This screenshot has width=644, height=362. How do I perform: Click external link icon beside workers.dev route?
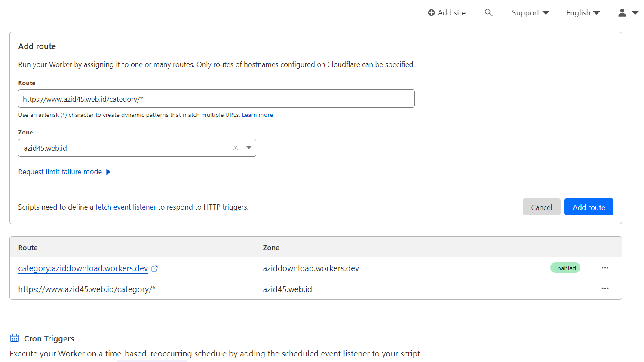coord(154,268)
